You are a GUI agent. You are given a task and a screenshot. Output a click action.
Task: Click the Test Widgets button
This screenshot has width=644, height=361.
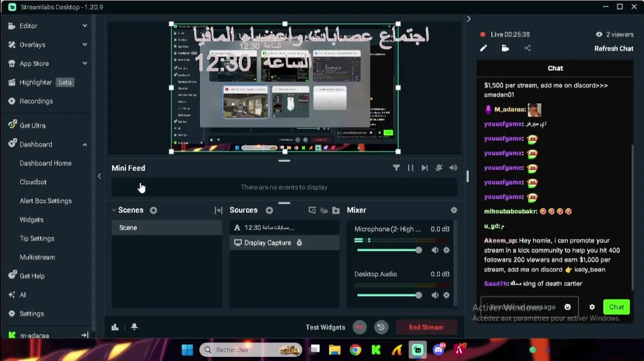pyautogui.click(x=326, y=327)
